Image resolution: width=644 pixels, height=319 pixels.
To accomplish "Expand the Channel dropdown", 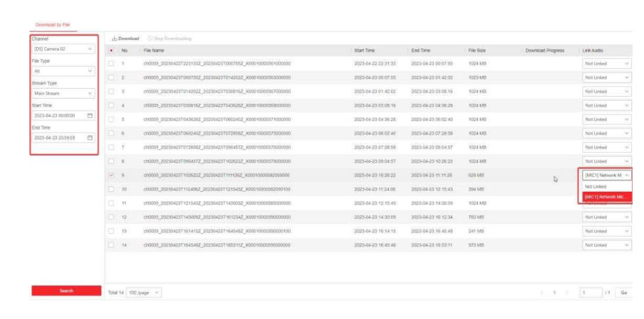I will pos(63,49).
